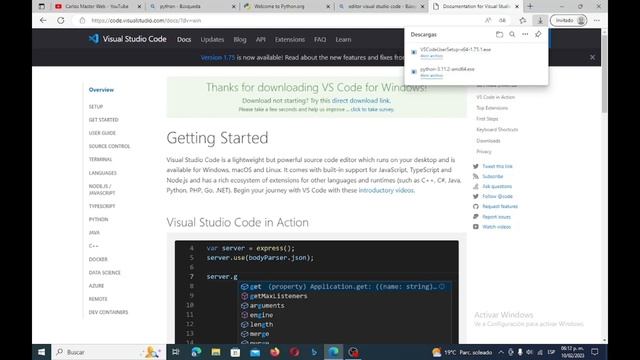
Task: Open the browser favorites icon
Action: 523,20
